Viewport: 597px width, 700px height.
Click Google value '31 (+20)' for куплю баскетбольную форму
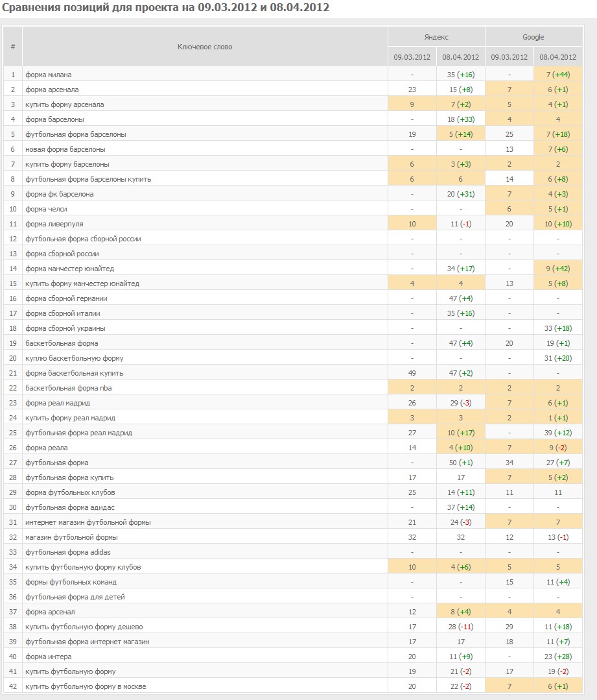tap(557, 358)
